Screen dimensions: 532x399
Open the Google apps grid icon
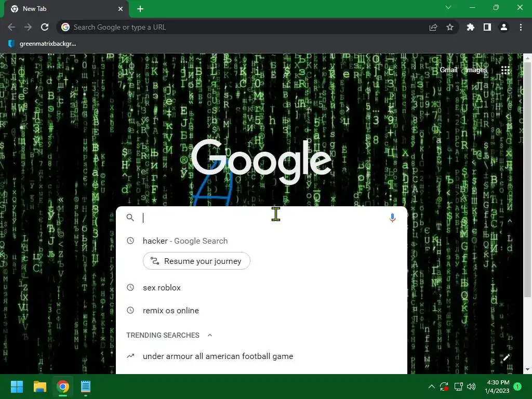pyautogui.click(x=505, y=70)
